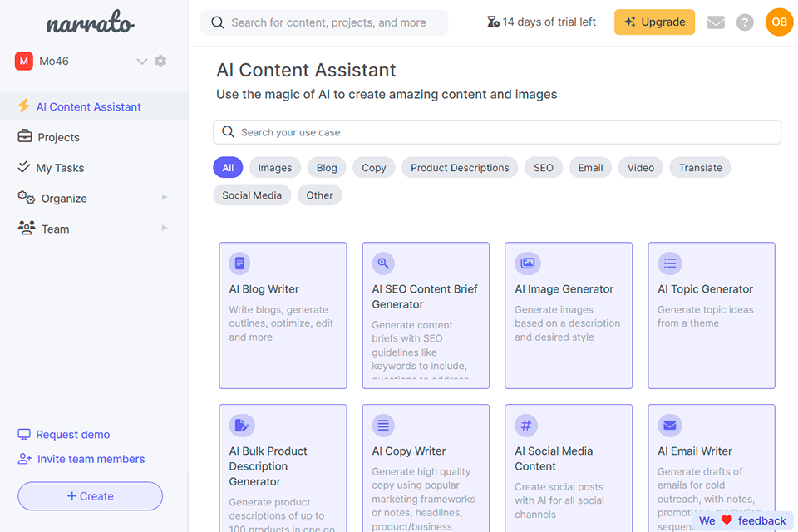Screen dimensions: 798x532
Task: Click the Team people icon
Action: [27, 228]
